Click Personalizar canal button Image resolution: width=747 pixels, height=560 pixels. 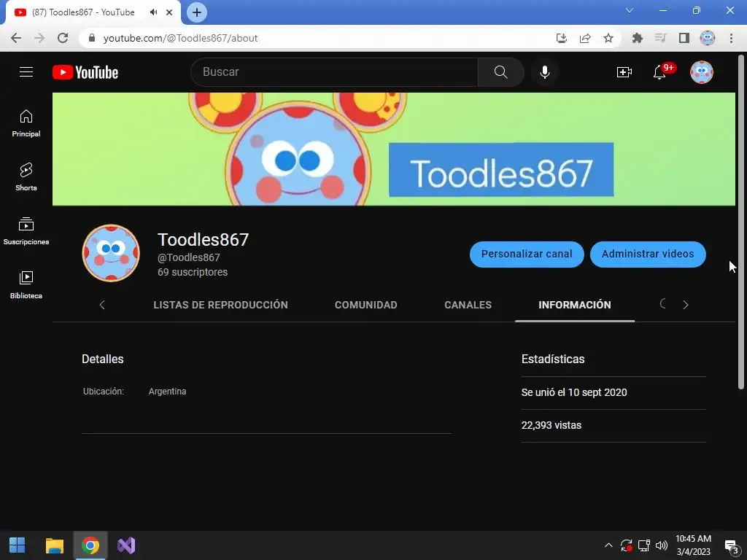[527, 254]
